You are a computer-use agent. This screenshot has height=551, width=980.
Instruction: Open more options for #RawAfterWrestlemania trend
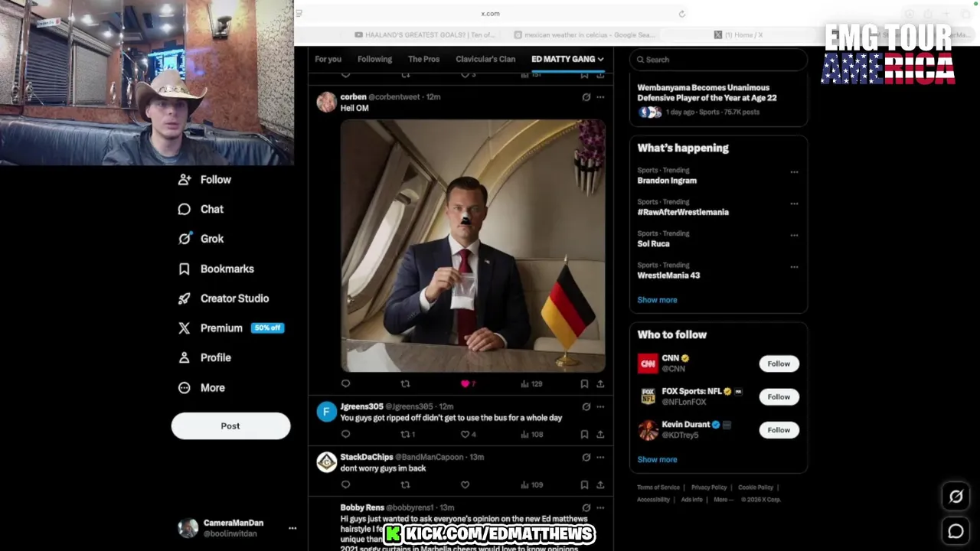point(794,204)
